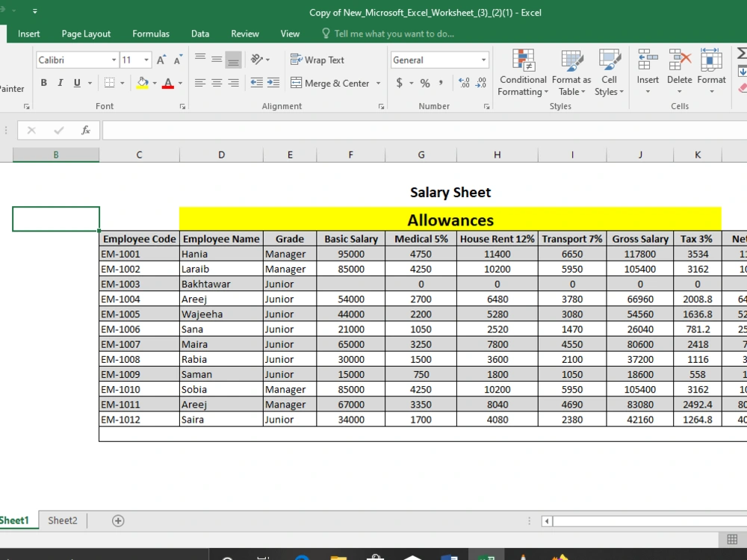Click horizontal scrollbar left arrow
The image size is (747, 560).
(x=547, y=521)
